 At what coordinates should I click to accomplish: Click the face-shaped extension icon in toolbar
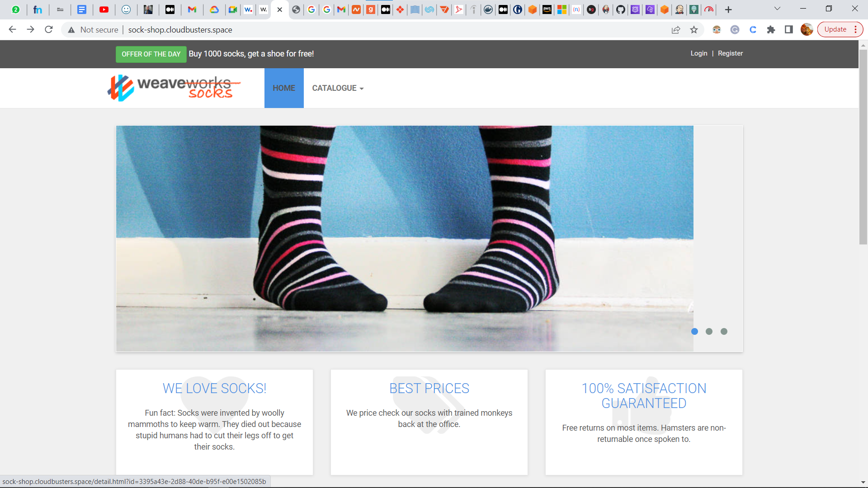(717, 30)
